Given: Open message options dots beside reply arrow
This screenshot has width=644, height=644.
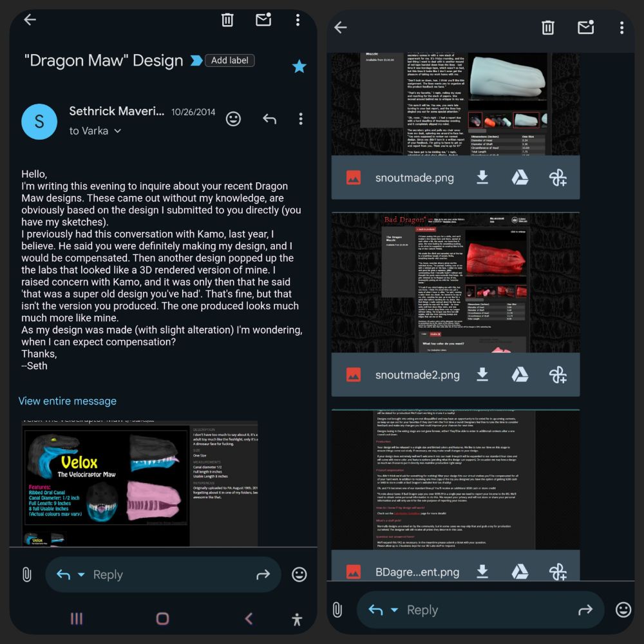Looking at the screenshot, I should click(x=301, y=119).
